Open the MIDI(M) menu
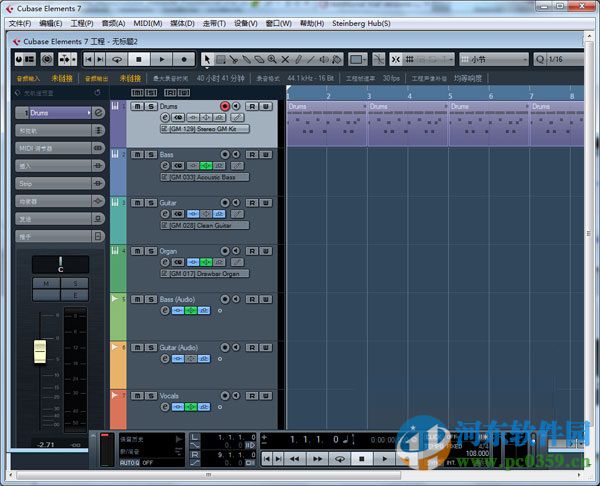Viewport: 600px width, 486px height. (148, 23)
